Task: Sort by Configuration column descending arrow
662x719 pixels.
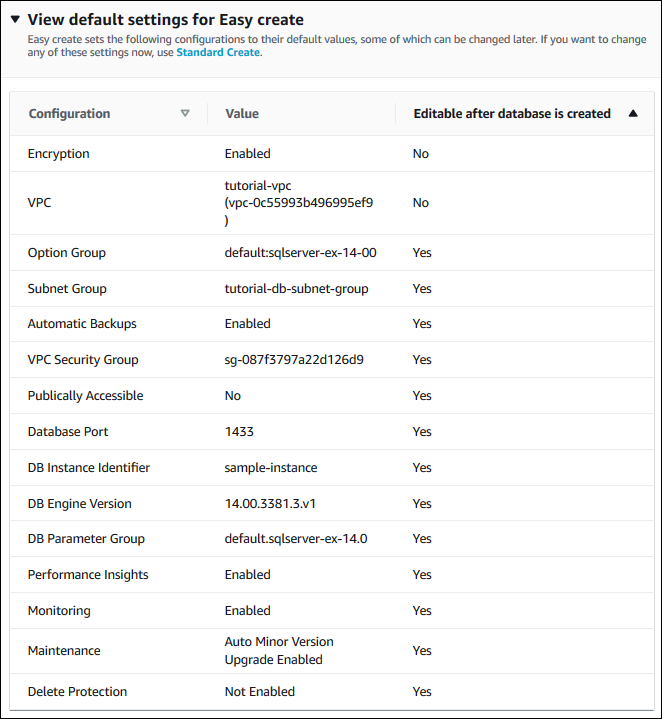Action: [x=185, y=114]
